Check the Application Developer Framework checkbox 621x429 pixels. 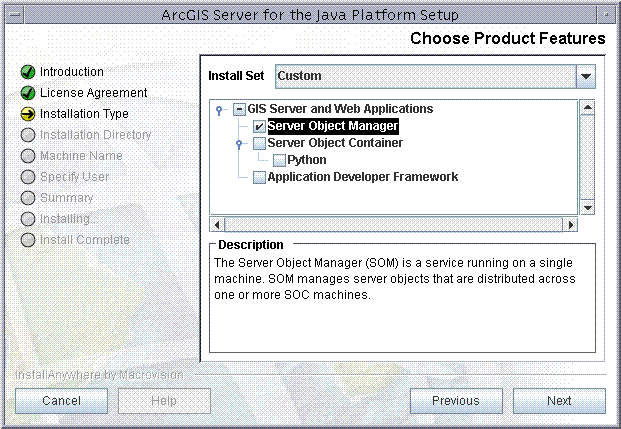click(x=259, y=177)
